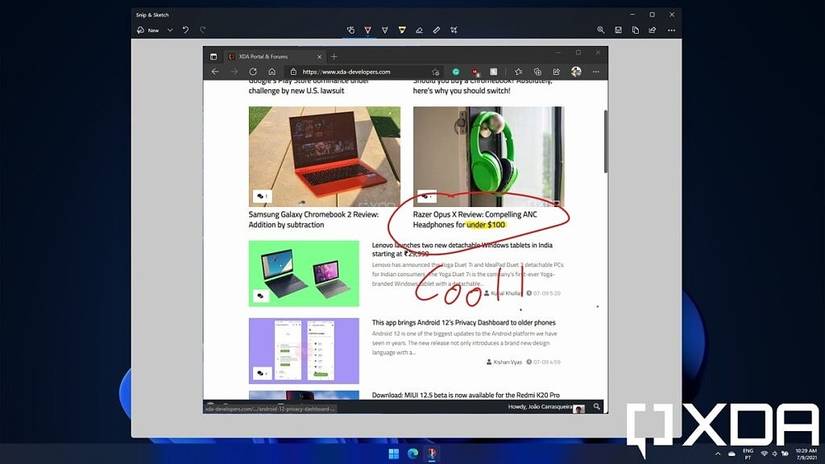The height and width of the screenshot is (464, 825).
Task: Click the Lenovo detachable Windows tablets headline
Action: click(x=462, y=249)
